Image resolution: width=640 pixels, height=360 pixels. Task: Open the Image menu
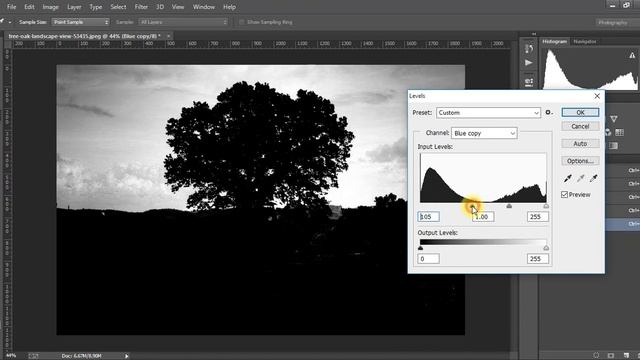tap(51, 7)
